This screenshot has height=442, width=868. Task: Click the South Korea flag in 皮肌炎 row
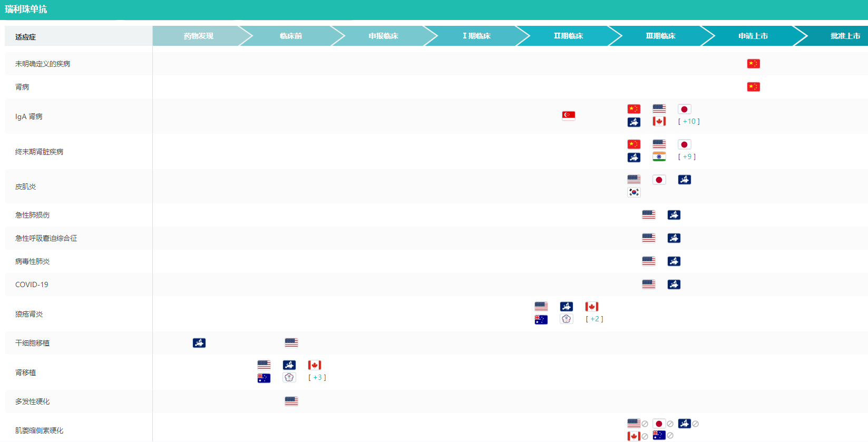point(634,192)
